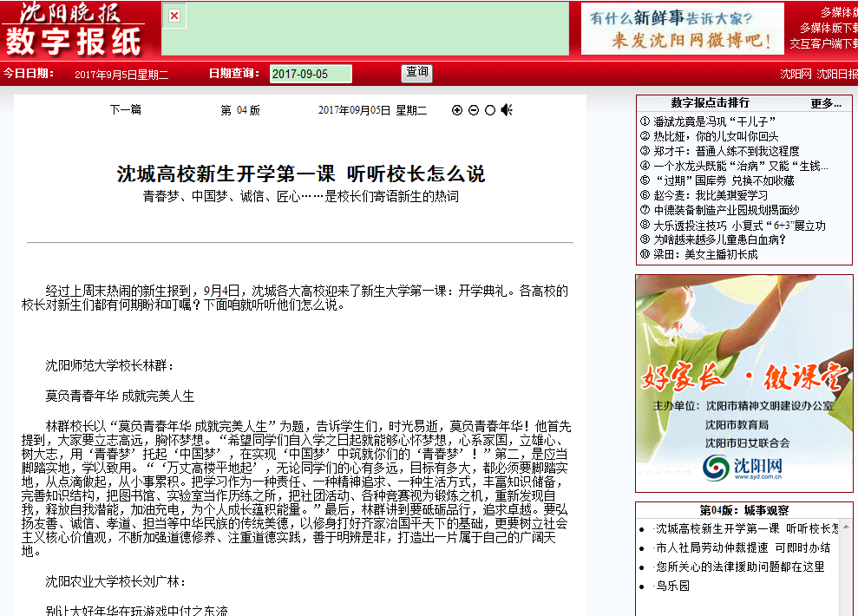Click the broken image icon in green banner

[174, 16]
